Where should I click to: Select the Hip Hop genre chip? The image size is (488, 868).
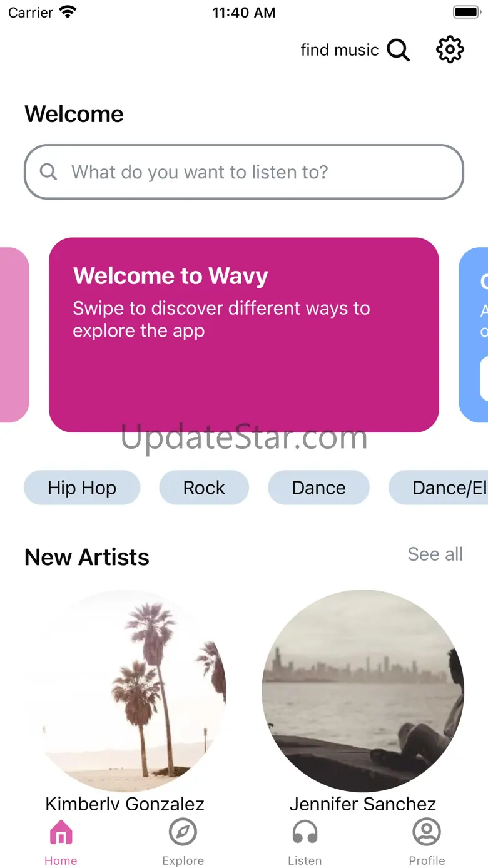coord(82,488)
